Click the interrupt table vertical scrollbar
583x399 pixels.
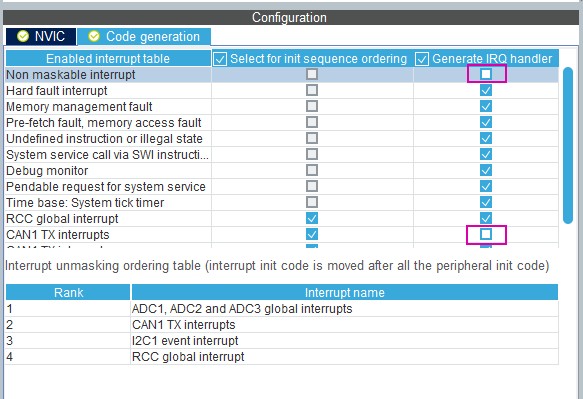point(568,145)
